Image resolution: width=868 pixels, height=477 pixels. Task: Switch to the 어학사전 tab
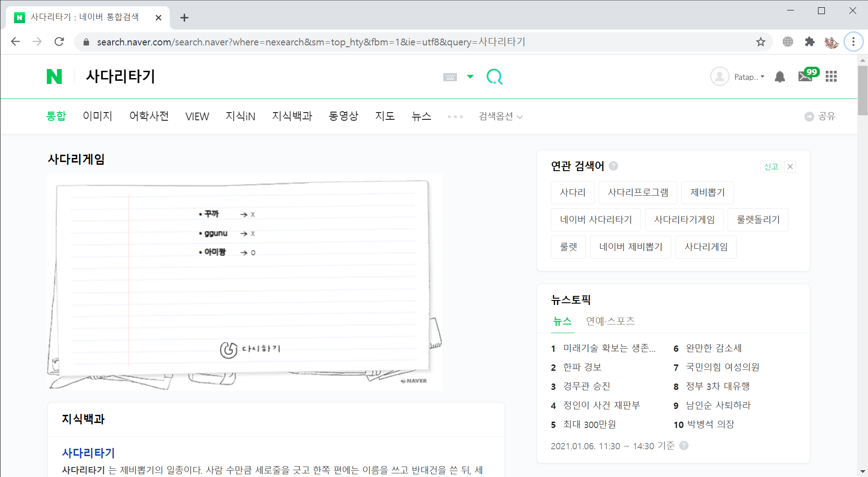(x=149, y=116)
